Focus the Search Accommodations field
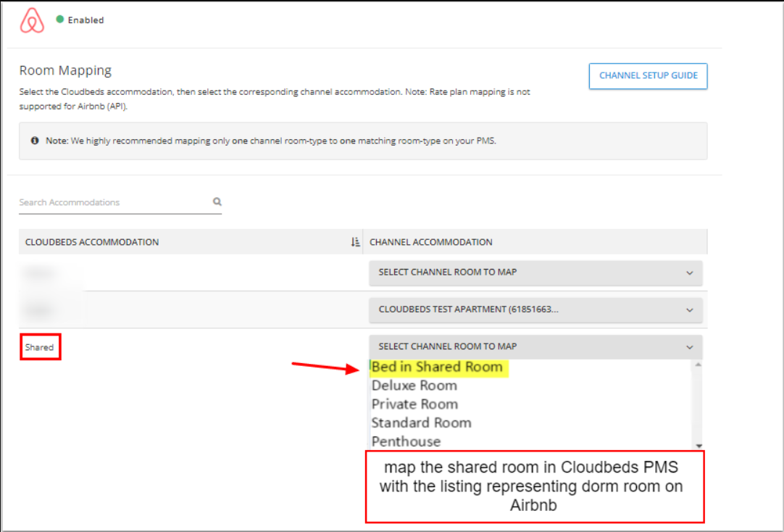The width and height of the screenshot is (784, 532). click(x=112, y=202)
